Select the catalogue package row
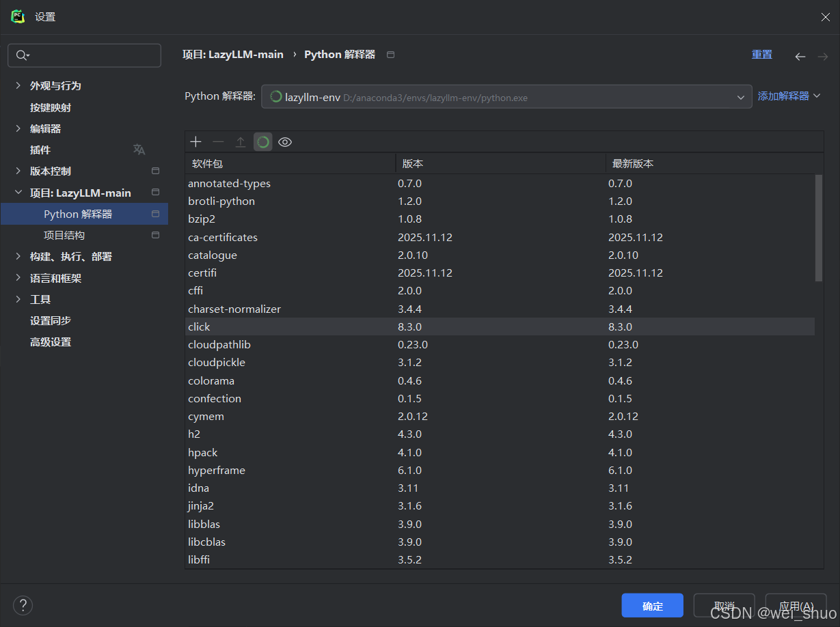This screenshot has height=627, width=840. click(500, 255)
